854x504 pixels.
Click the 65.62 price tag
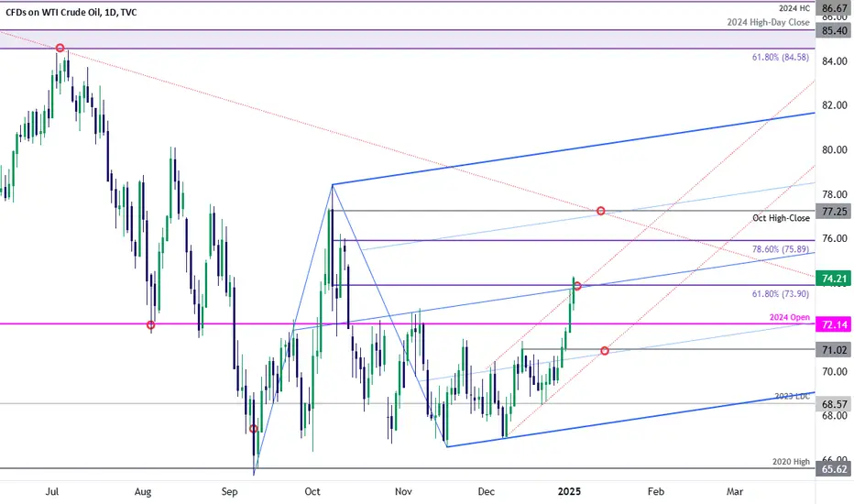834,468
